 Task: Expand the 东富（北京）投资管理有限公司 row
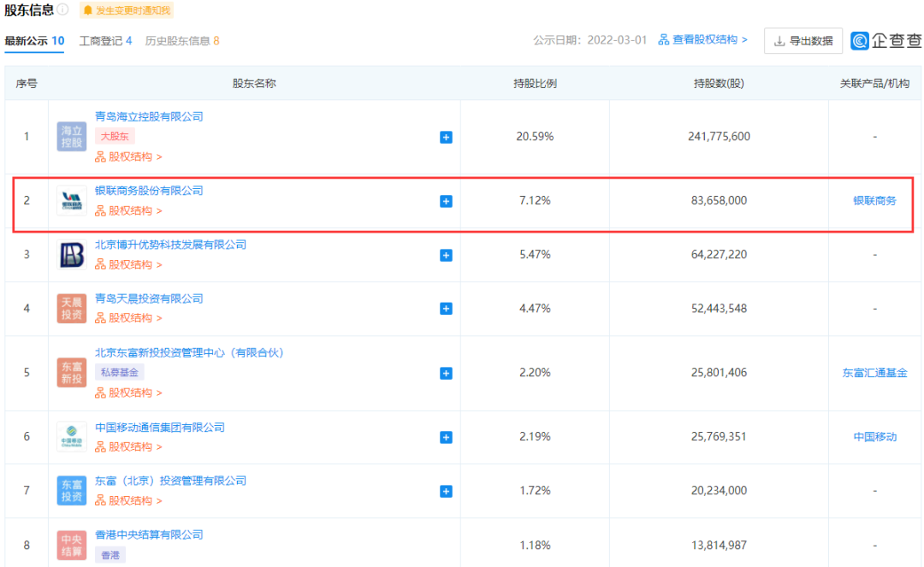446,491
